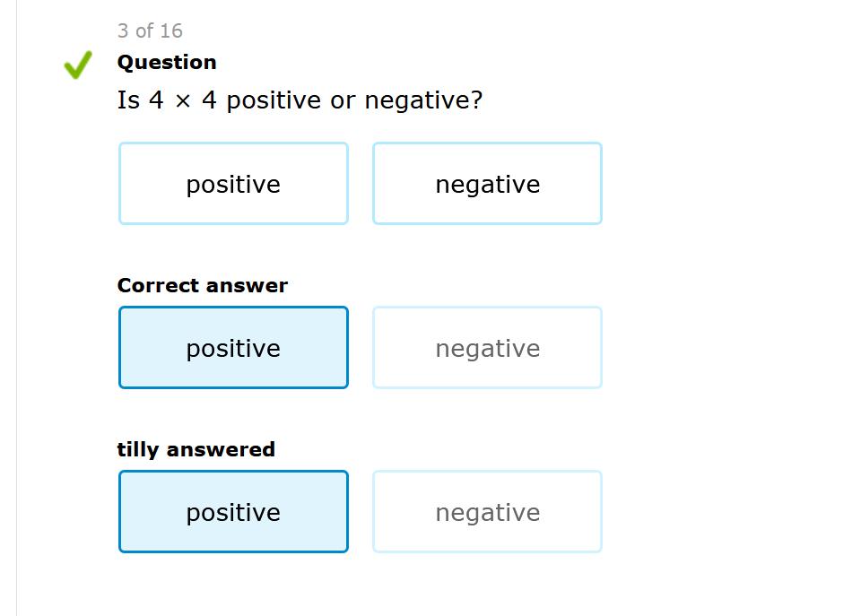
Task: Click the word 'Is' starting the question
Action: pos(128,100)
